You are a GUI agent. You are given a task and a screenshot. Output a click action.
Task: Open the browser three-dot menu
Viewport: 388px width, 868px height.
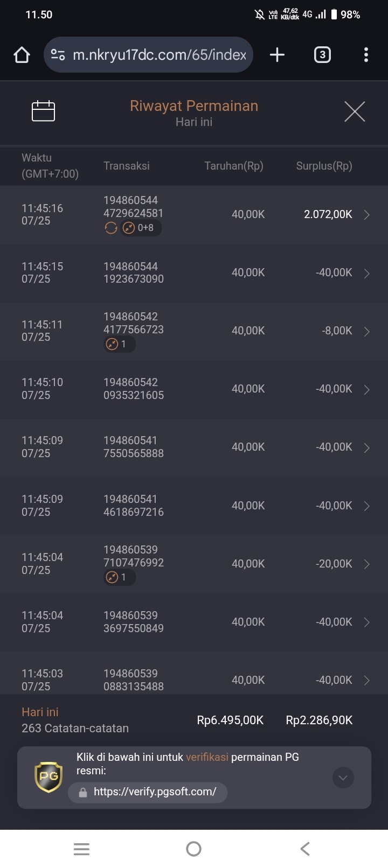tap(366, 54)
